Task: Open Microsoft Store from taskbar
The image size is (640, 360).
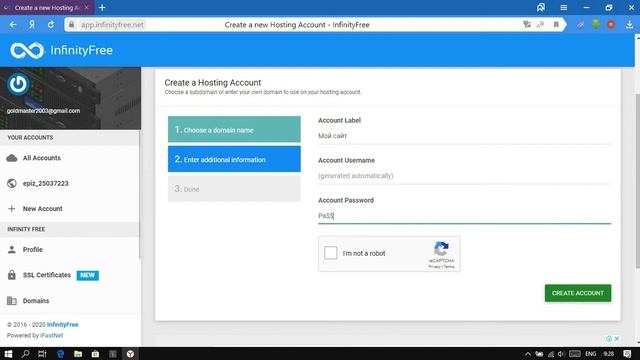Action: (x=95, y=354)
